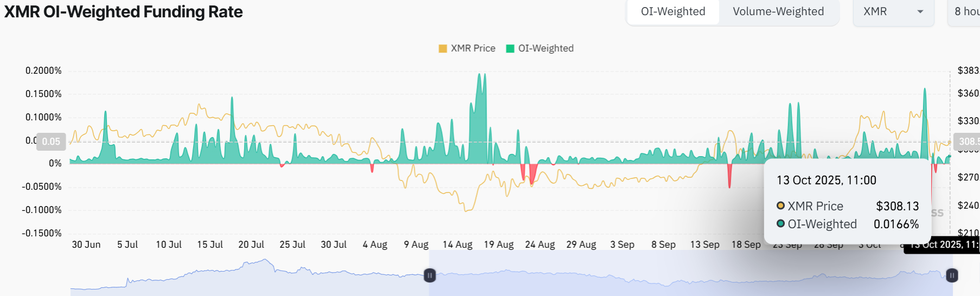Viewport: 980px width, 296px height.
Task: Click the gray 0.05 left axis marker
Action: (x=51, y=141)
